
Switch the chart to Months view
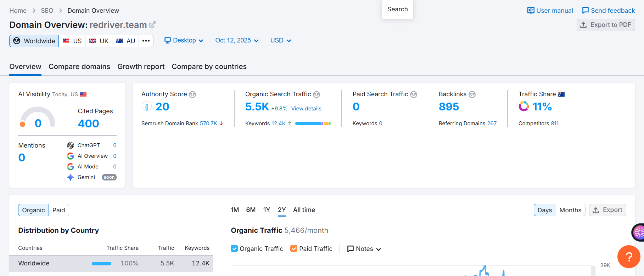570,210
